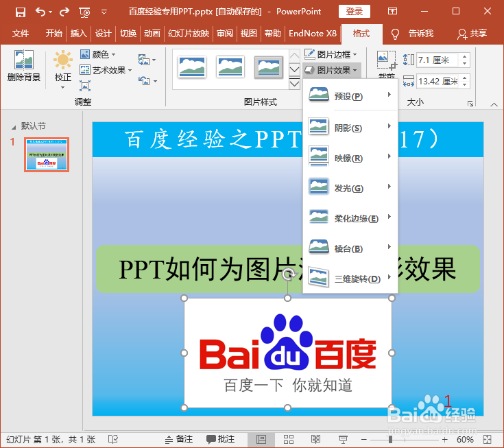This screenshot has height=448, width=504.
Task: Redo the last action
Action: point(64,12)
